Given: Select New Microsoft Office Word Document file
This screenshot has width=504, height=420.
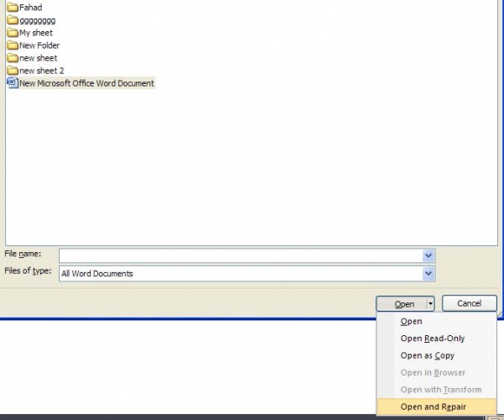Looking at the screenshot, I should [x=87, y=83].
